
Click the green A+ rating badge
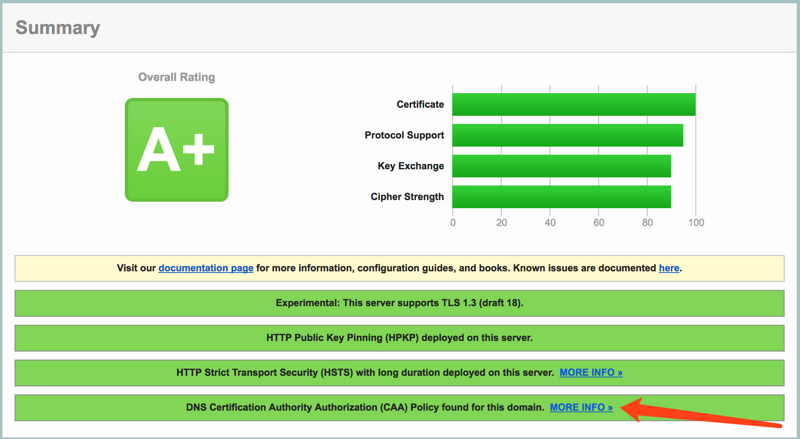176,149
